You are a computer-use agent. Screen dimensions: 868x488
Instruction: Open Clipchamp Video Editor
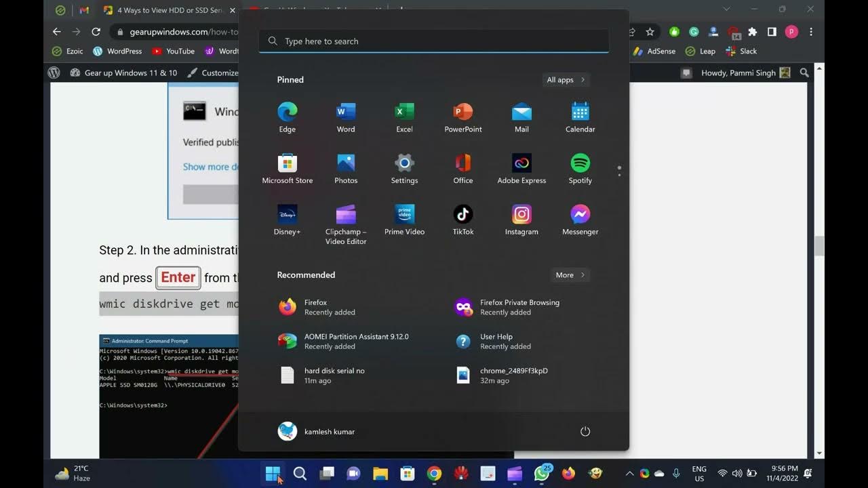click(x=346, y=225)
